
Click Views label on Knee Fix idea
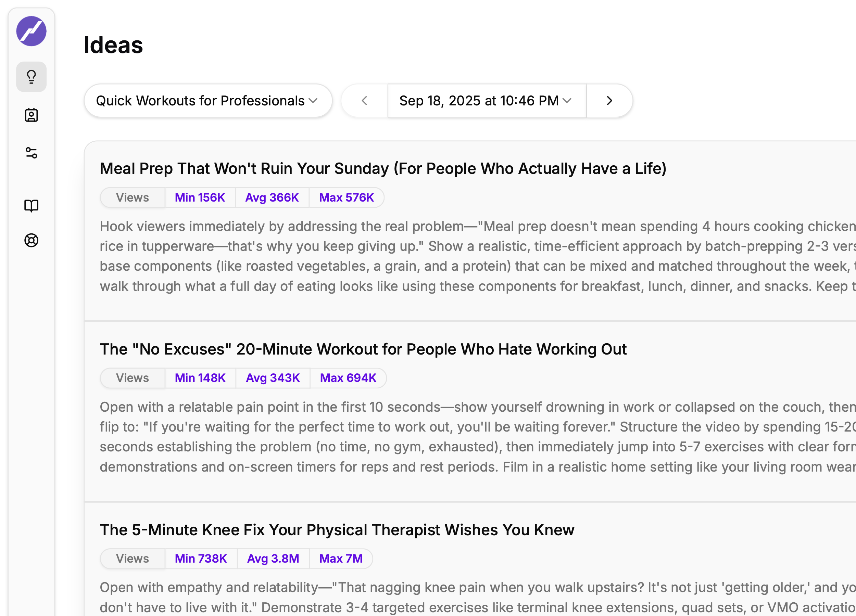pos(132,559)
